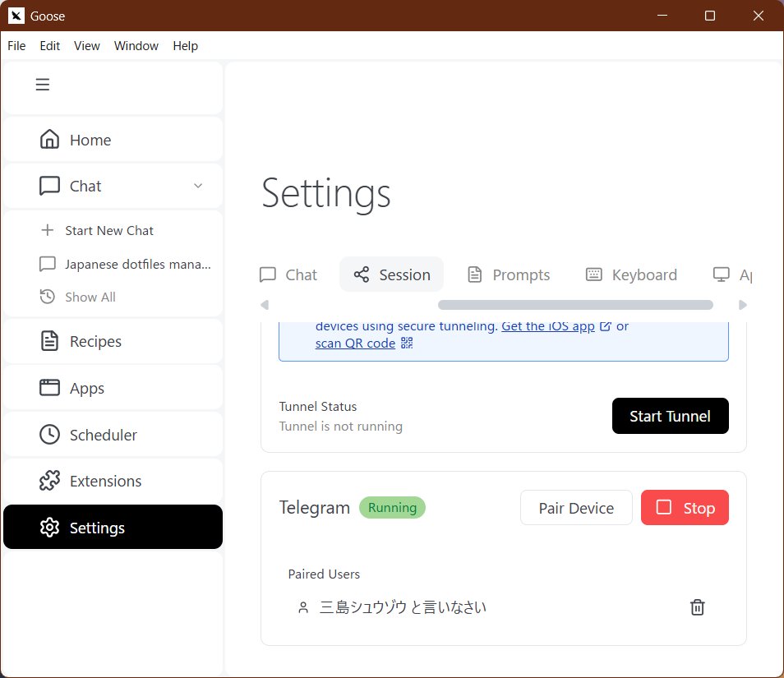Open the View menu

pos(86,46)
